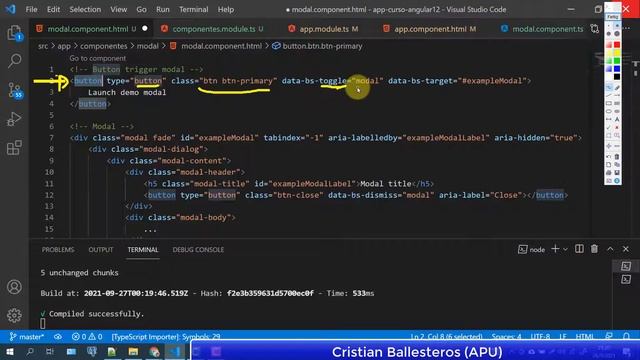The height and width of the screenshot is (360, 640).
Task: Pick blue color in annotation toolbar
Action: coord(617,69)
